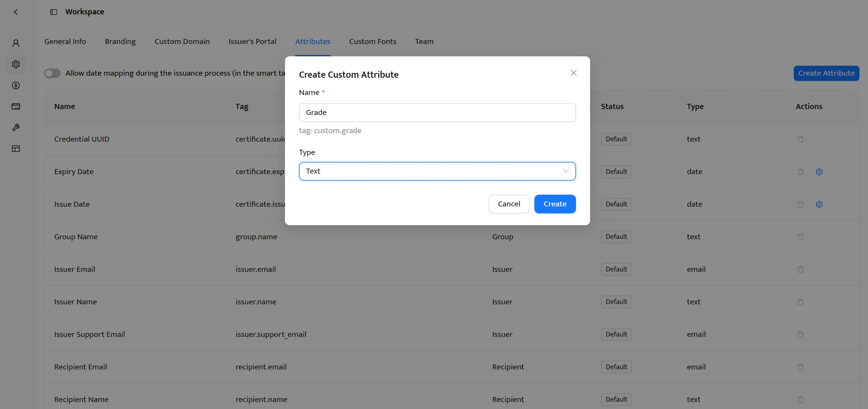
Task: Open the wrench tools sidebar icon
Action: point(16,128)
